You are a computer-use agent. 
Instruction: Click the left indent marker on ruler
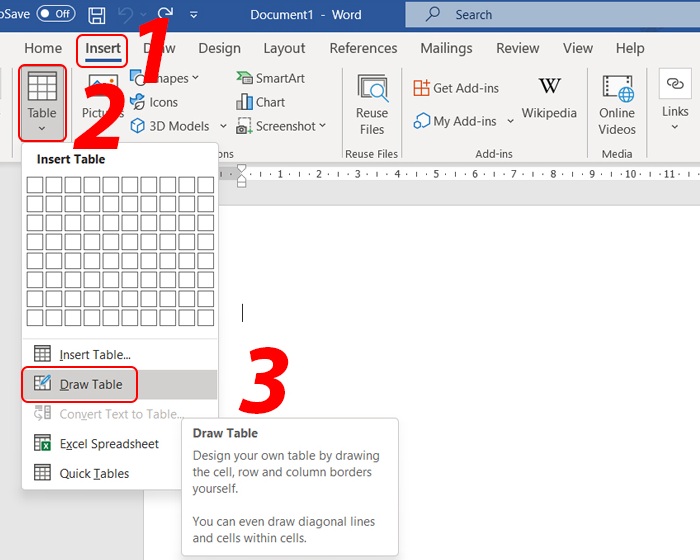(242, 184)
